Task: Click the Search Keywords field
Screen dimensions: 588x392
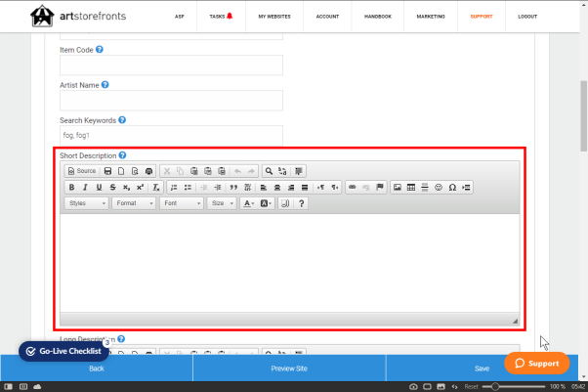Action: pyautogui.click(x=171, y=136)
